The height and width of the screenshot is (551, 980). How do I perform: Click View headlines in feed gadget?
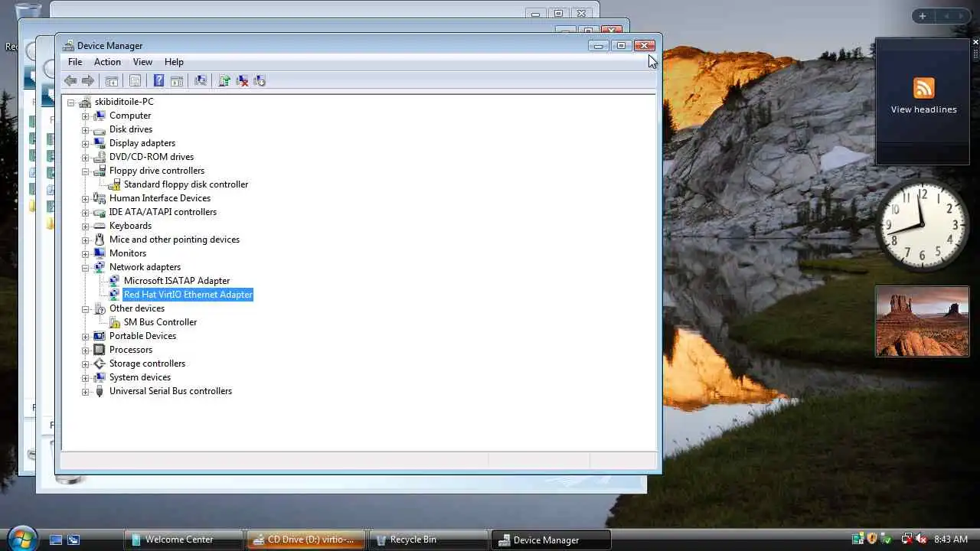(923, 109)
